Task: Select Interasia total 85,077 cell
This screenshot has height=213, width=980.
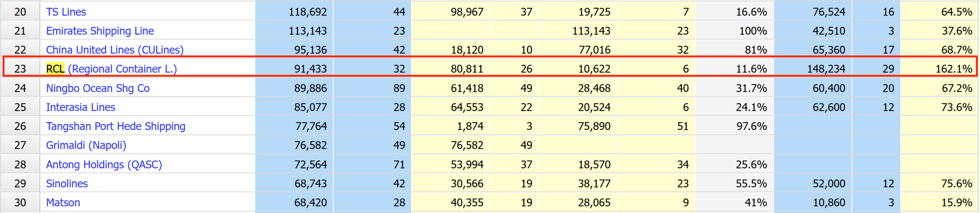Action: coord(294,107)
